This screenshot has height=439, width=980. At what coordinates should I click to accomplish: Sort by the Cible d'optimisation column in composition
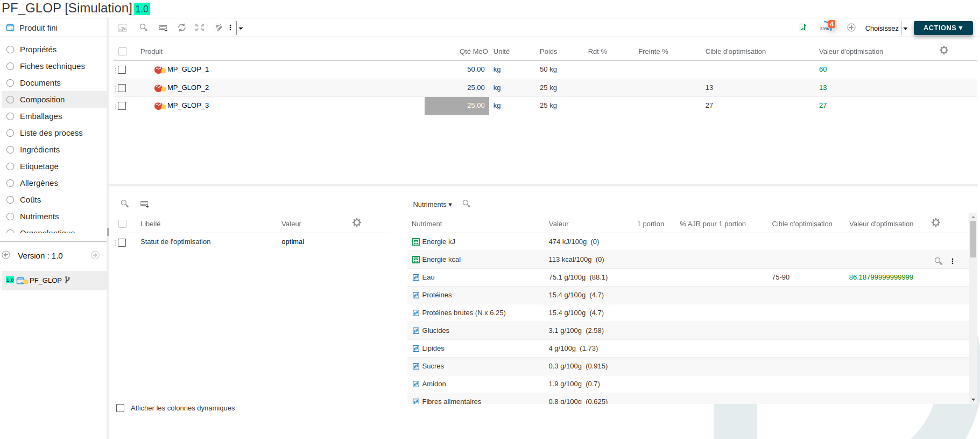coord(735,51)
